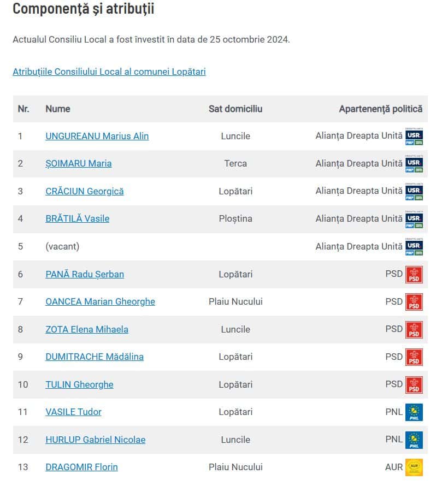
Task: Click PNL logo in Vasile Tudor's row
Action: pos(414,412)
